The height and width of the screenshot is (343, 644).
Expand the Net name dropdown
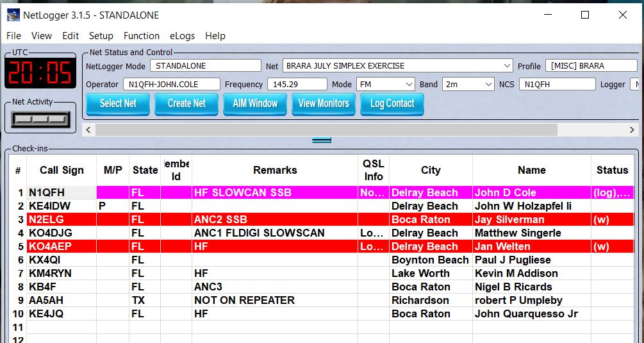tap(507, 65)
